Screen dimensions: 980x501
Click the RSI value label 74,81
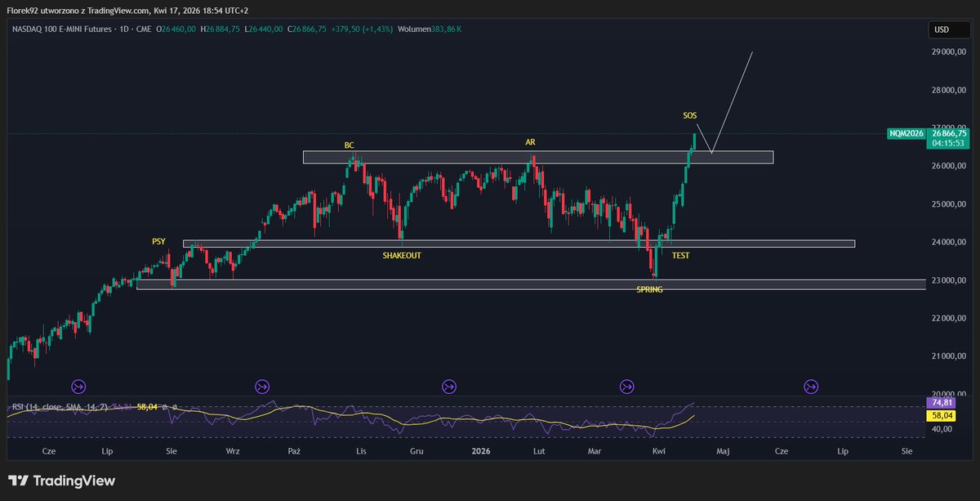tap(942, 403)
